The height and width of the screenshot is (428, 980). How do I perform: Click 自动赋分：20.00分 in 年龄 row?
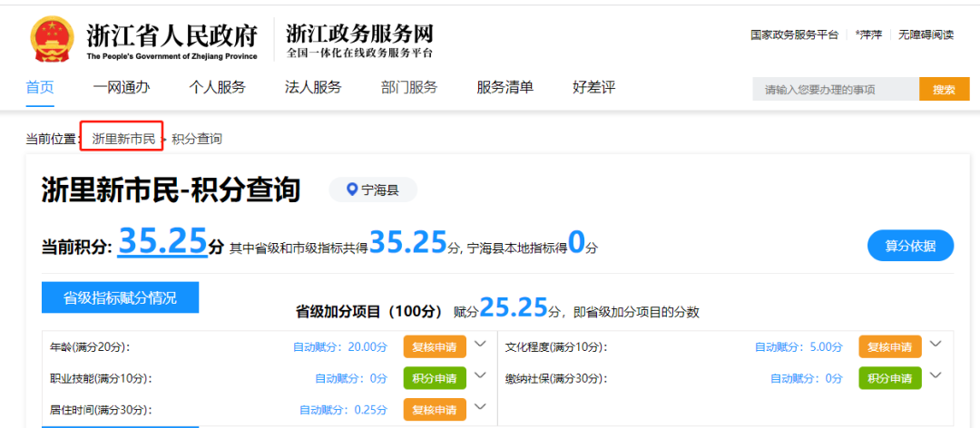(x=340, y=346)
